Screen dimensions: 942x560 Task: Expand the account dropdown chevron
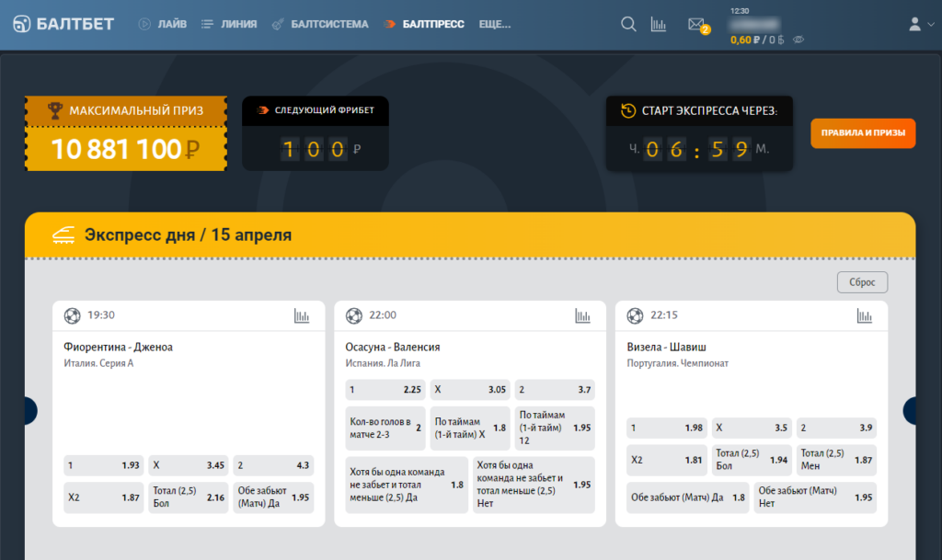(x=931, y=25)
